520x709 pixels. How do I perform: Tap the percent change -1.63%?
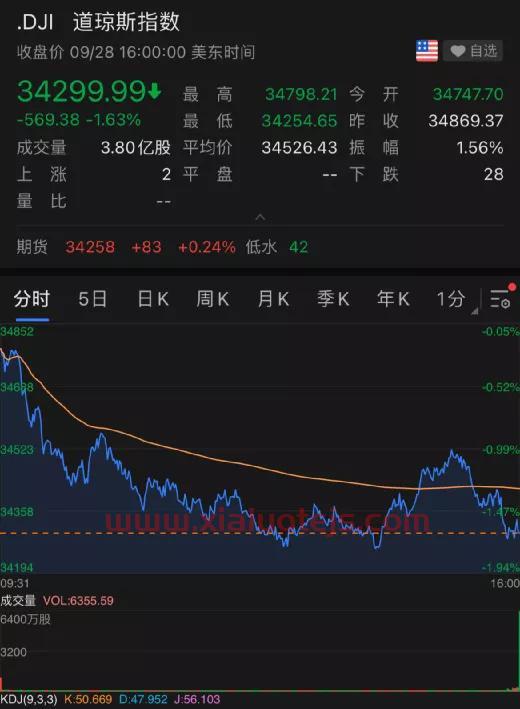(113, 120)
